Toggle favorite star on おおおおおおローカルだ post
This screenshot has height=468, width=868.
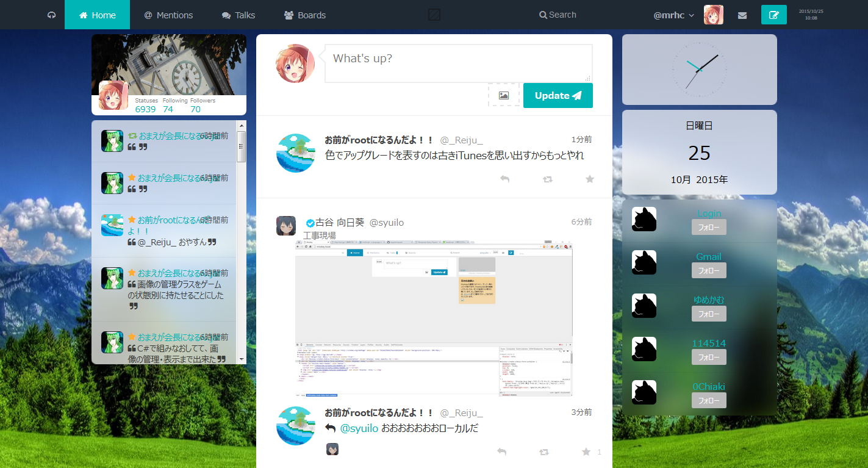tap(586, 452)
